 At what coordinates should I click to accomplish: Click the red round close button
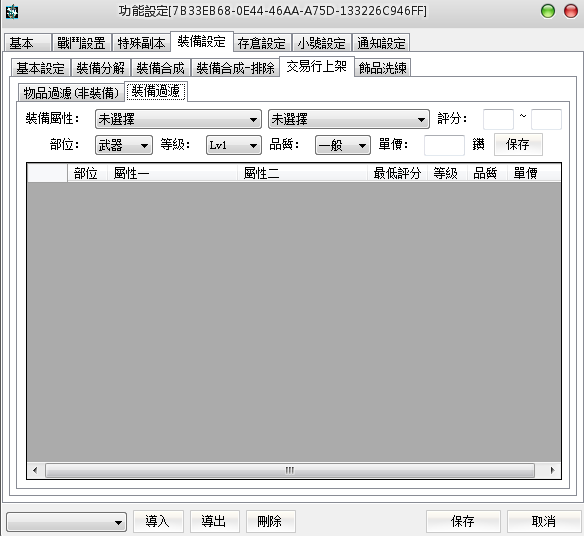point(571,11)
